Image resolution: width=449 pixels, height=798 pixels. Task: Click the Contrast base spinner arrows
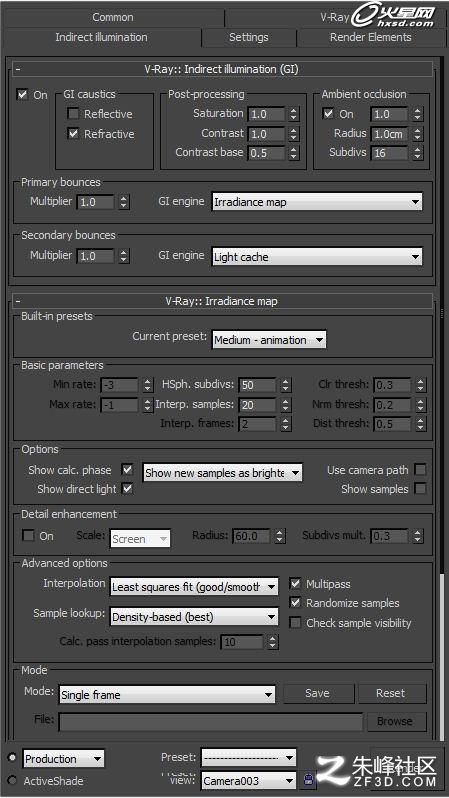pyautogui.click(x=294, y=153)
